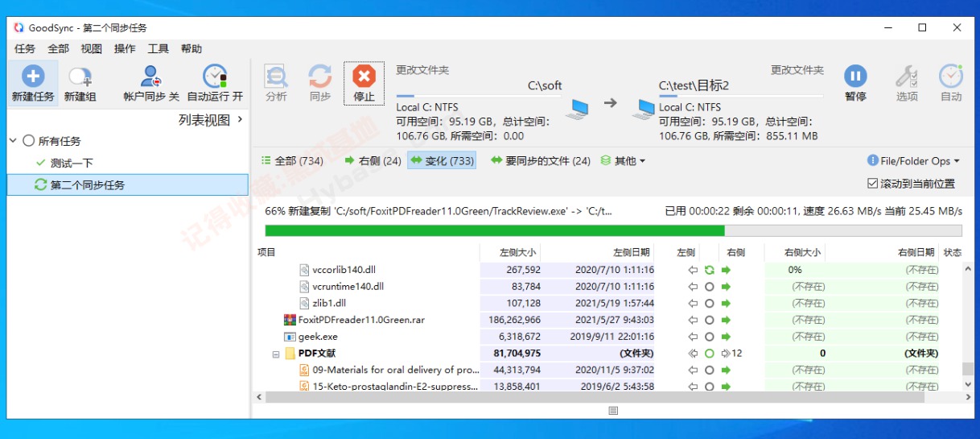This screenshot has height=439, width=980.
Task: Pause sync with the 暂停 icon
Action: coord(855,77)
